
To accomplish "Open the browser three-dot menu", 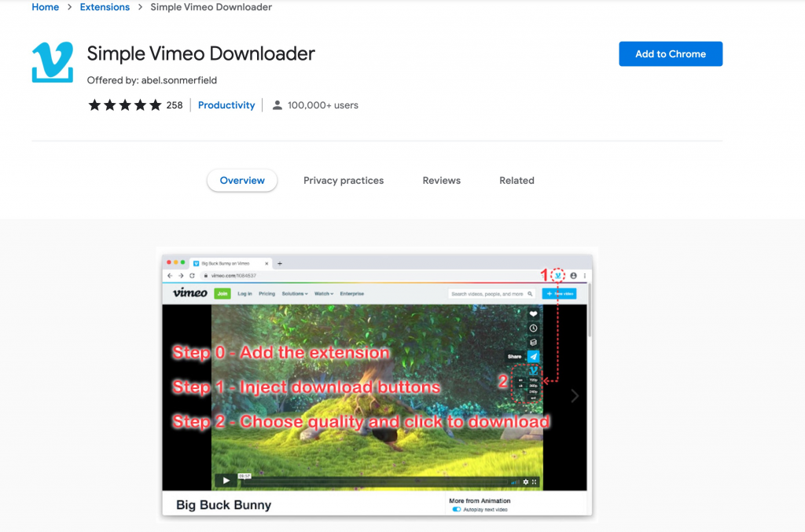I will [585, 276].
